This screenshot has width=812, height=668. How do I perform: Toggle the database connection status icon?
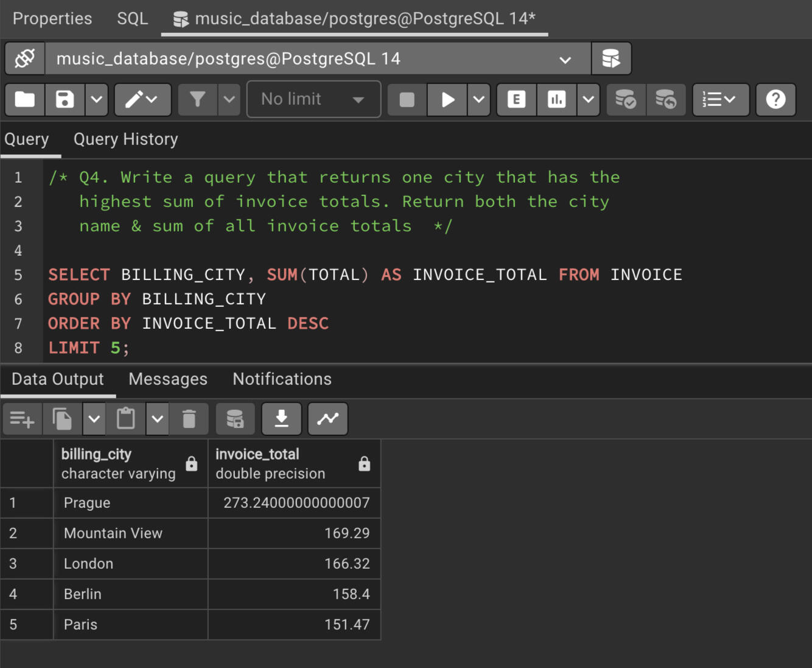[x=25, y=59]
